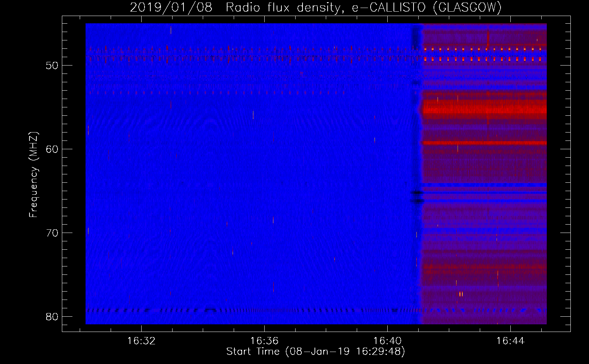Click the 16:40 time tick label
The width and height of the screenshot is (589, 364).
point(387,341)
